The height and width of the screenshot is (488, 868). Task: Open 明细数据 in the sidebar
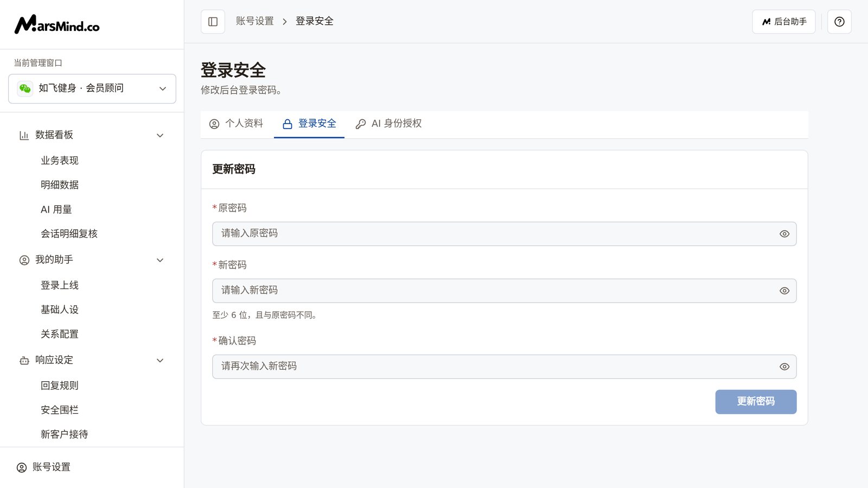(x=60, y=185)
